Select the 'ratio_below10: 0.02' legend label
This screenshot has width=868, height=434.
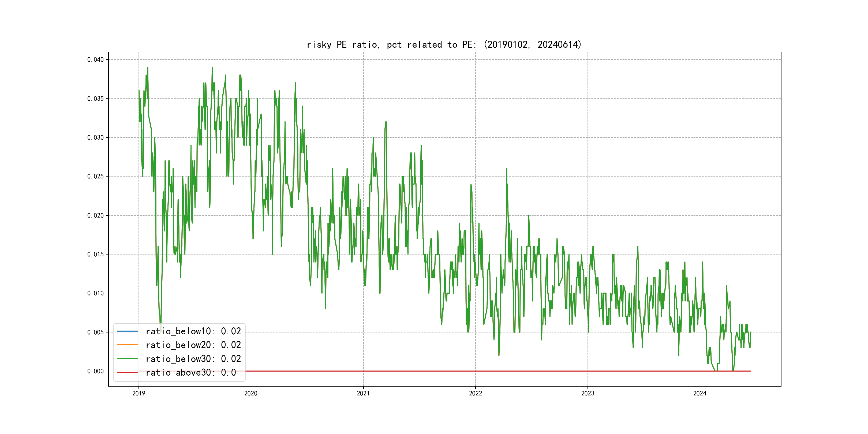pyautogui.click(x=193, y=331)
